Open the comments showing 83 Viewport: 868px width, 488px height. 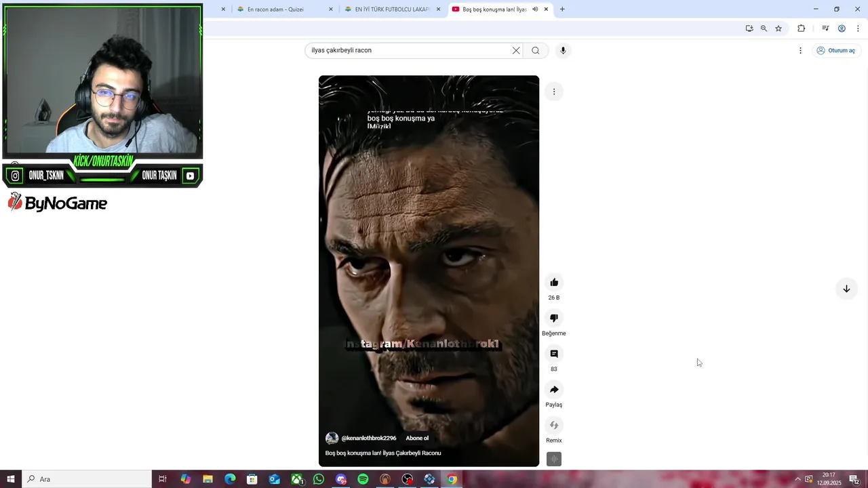tap(554, 354)
